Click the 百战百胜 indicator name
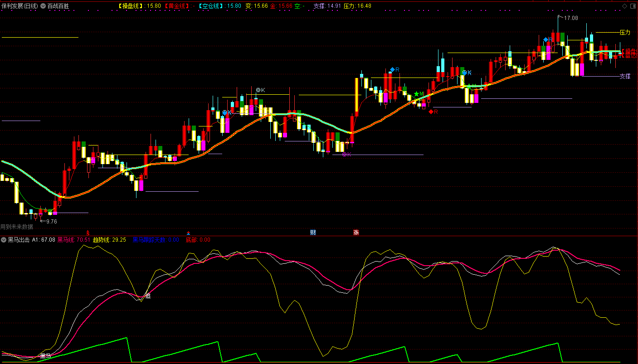 click(58, 6)
